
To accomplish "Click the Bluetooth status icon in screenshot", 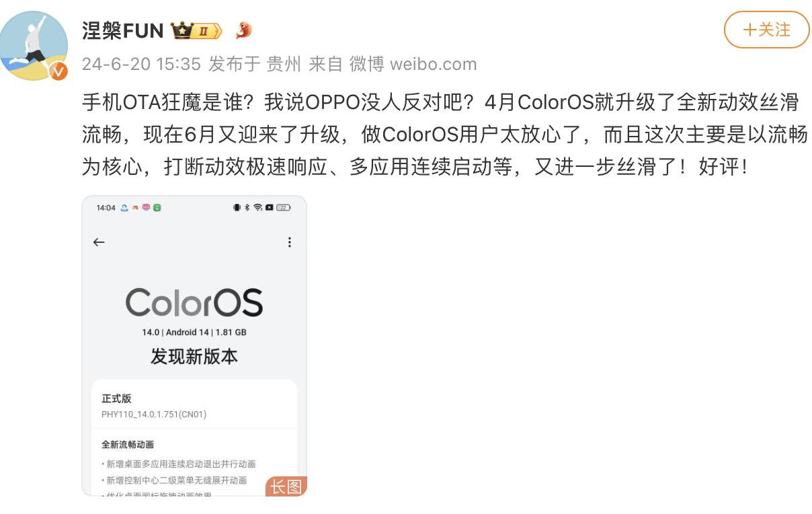I will point(247,208).
